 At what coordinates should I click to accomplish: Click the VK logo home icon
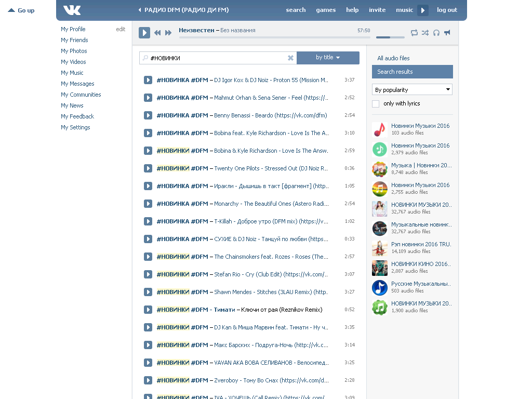coord(72,10)
